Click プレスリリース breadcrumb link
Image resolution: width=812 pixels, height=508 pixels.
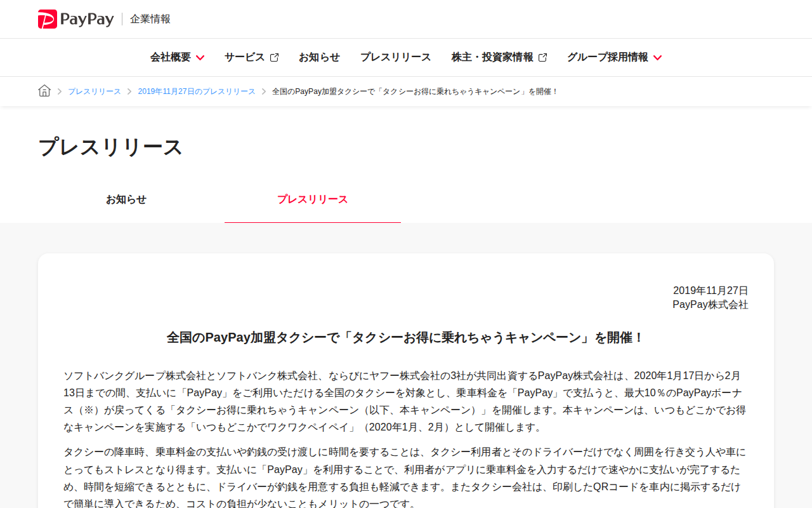(x=95, y=91)
